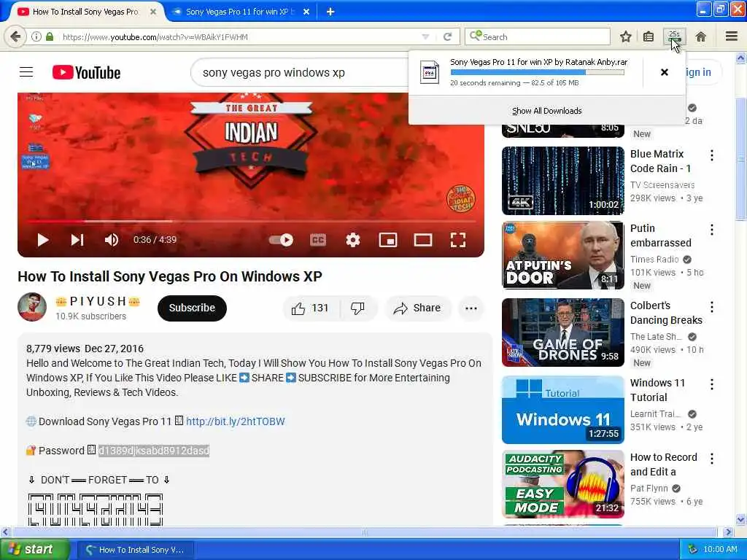
Task: Toggle closed captions in player
Action: point(318,240)
